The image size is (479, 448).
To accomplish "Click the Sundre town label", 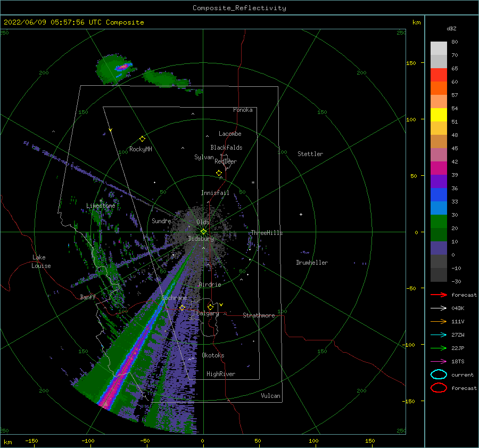I will (x=161, y=221).
